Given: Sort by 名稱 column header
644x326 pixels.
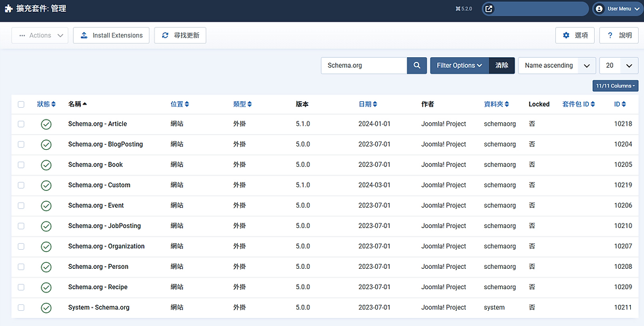Looking at the screenshot, I should [78, 105].
